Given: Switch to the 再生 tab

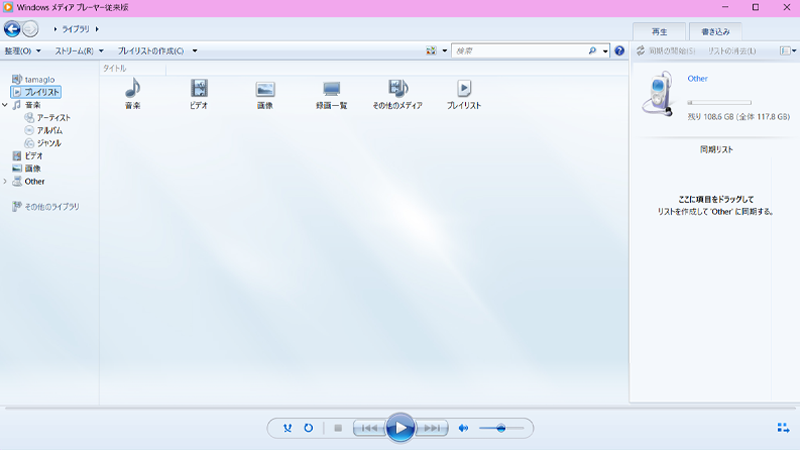Looking at the screenshot, I should pyautogui.click(x=660, y=32).
